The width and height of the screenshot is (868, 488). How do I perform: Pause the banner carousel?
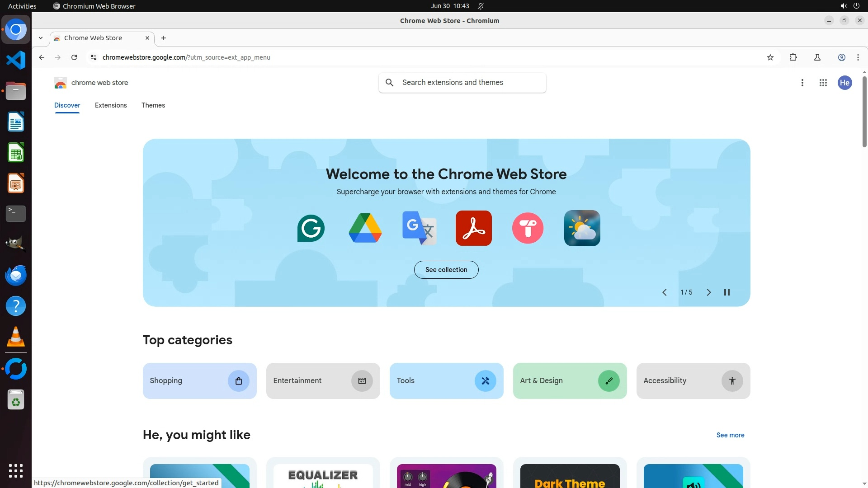(727, 292)
